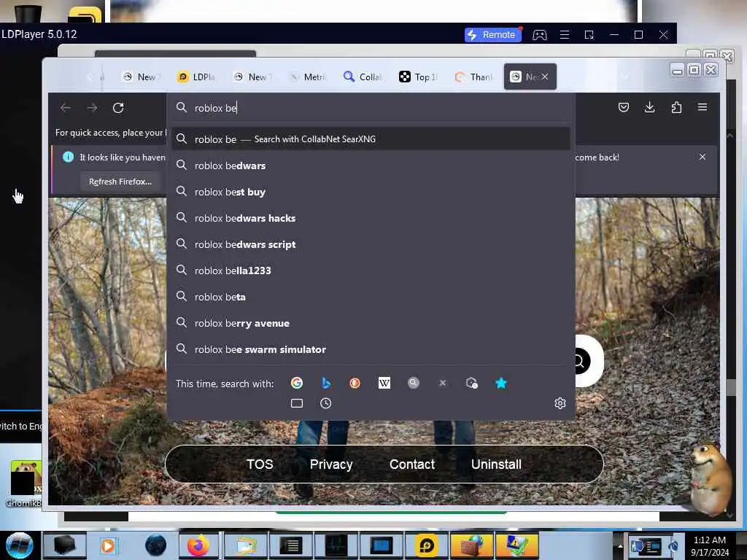Click the Refresh Firefox button
747x560 pixels.
coord(120,182)
